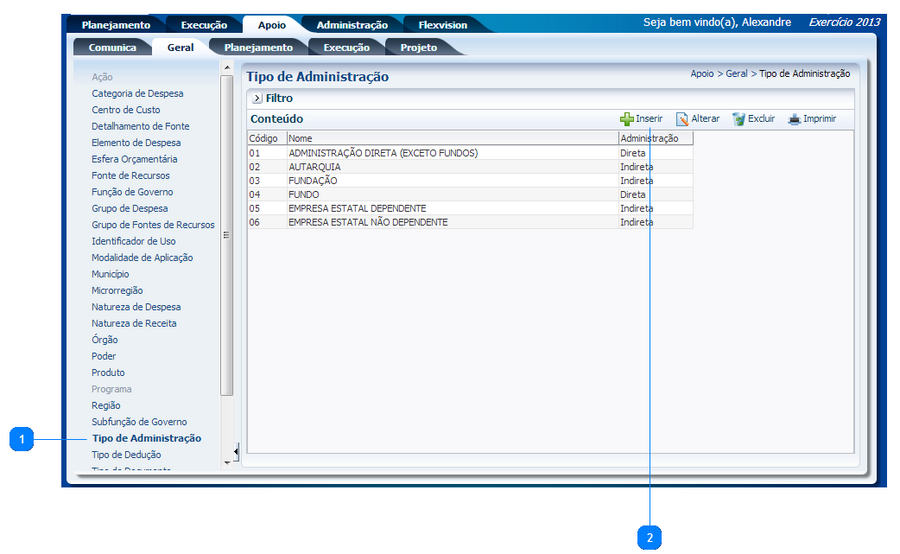
Task: Click the Imprimir printer icon
Action: [x=794, y=119]
